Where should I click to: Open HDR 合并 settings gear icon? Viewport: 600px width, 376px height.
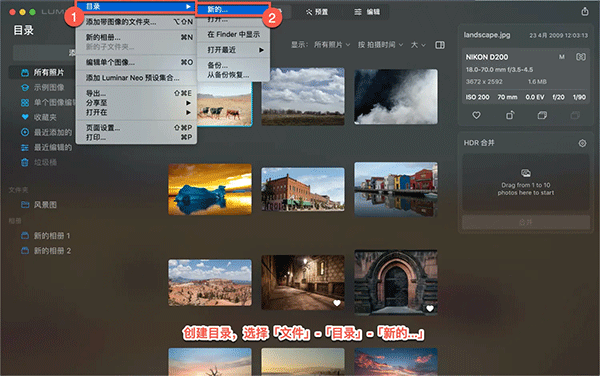pos(582,143)
